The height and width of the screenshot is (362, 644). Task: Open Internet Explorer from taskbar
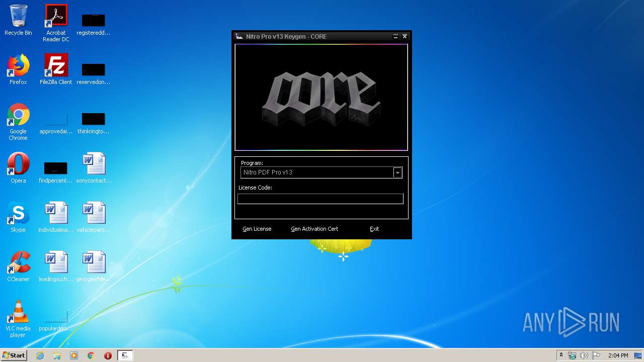pos(40,355)
